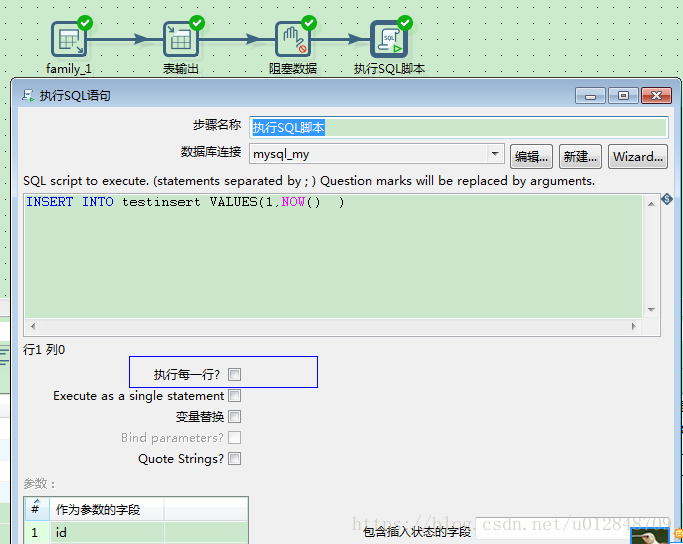Image resolution: width=683 pixels, height=544 pixels.
Task: Click inside the SQL script editor text
Action: [x=333, y=256]
